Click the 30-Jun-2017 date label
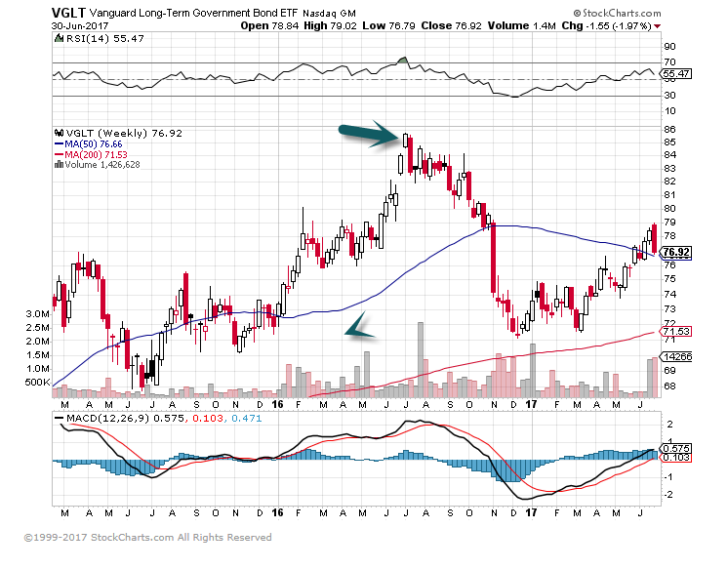Viewport: 728px width, 569px height. (79, 26)
